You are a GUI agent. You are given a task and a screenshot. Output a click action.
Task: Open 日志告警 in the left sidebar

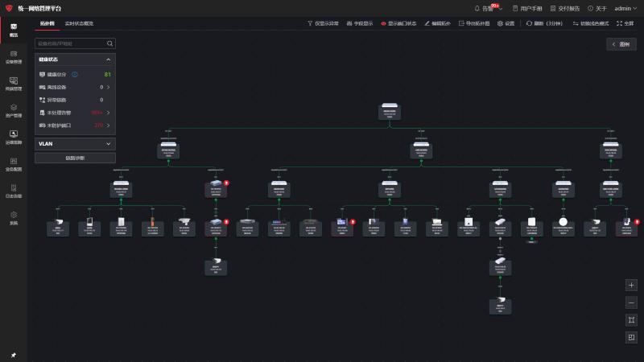13,190
